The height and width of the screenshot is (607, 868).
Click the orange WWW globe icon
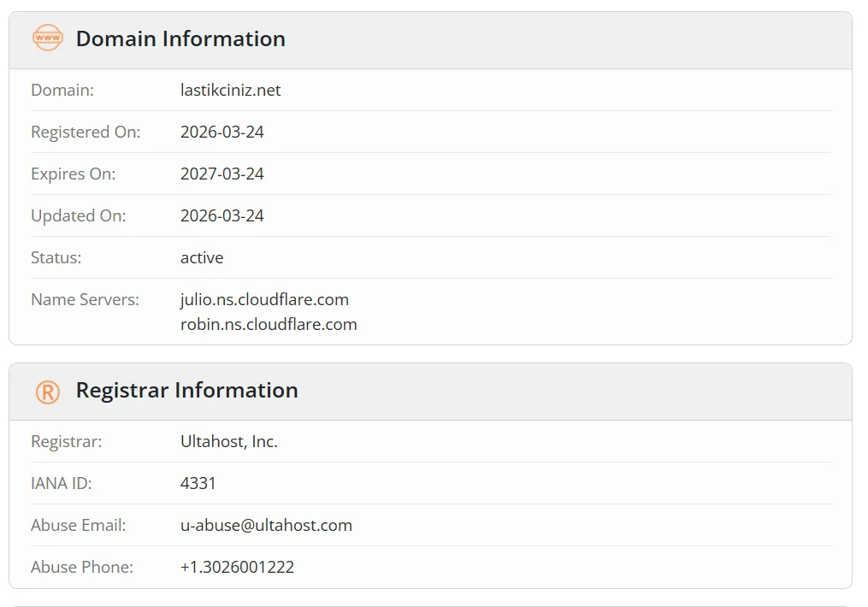pyautogui.click(x=48, y=38)
